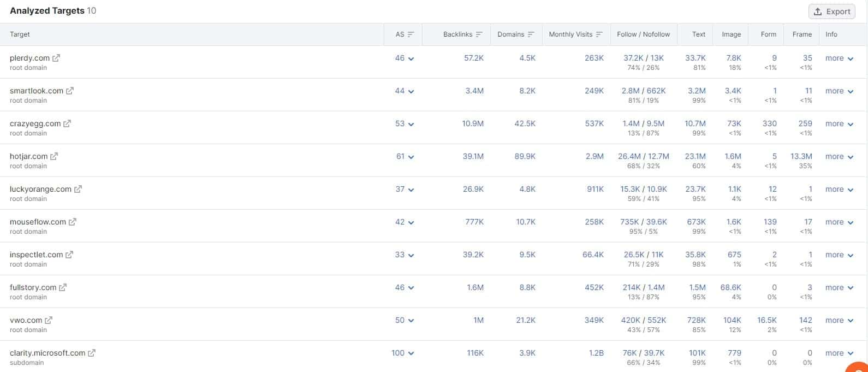Sort table by AS column icon
This screenshot has width=868, height=372.
(411, 34)
